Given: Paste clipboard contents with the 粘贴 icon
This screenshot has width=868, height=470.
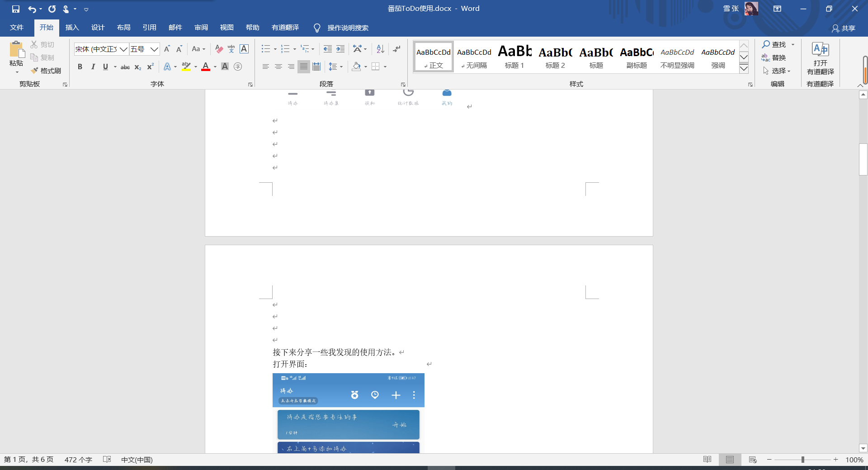Looking at the screenshot, I should pyautogui.click(x=16, y=50).
